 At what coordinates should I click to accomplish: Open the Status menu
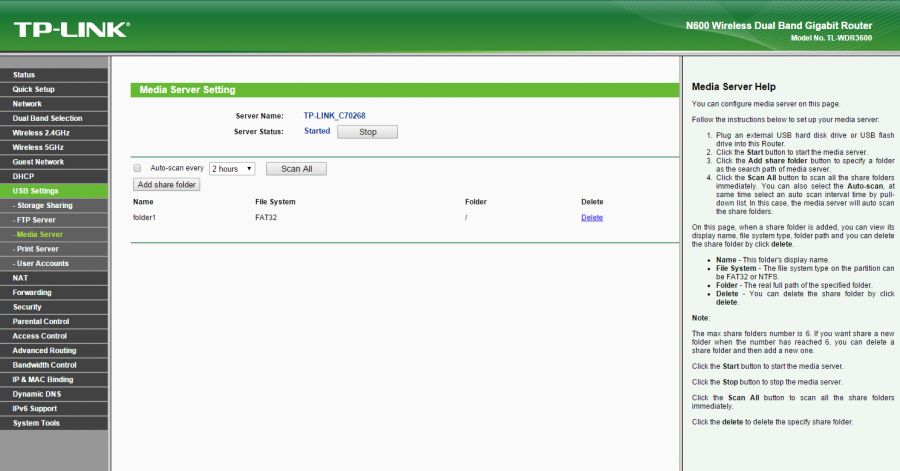point(24,75)
